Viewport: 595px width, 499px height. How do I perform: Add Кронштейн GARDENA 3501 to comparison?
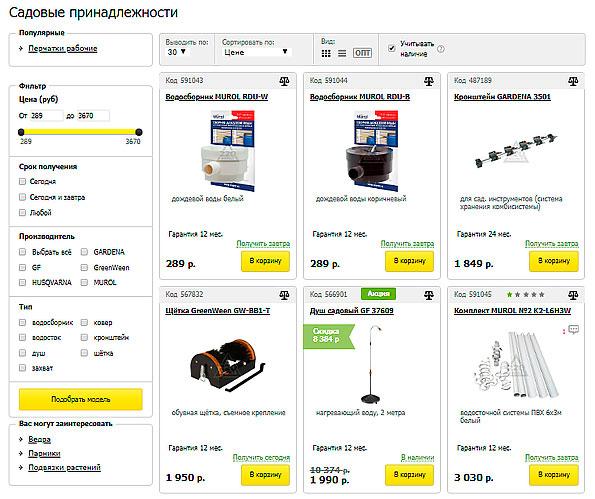tap(573, 81)
